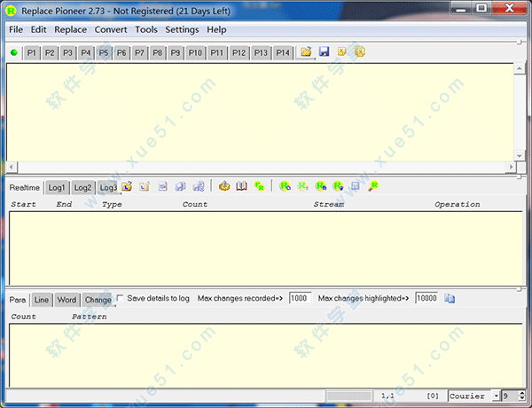The image size is (532, 408).
Task: Select the Log3 tab
Action: [108, 188]
